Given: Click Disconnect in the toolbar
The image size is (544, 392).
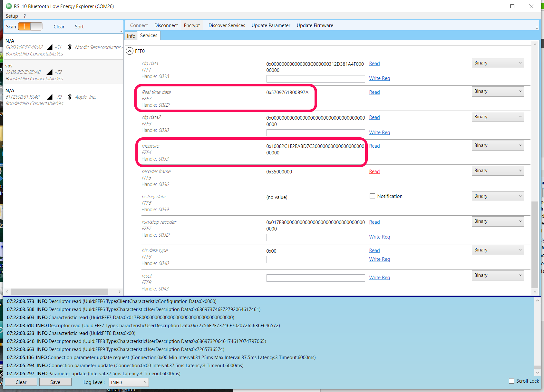Looking at the screenshot, I should pyautogui.click(x=166, y=25).
